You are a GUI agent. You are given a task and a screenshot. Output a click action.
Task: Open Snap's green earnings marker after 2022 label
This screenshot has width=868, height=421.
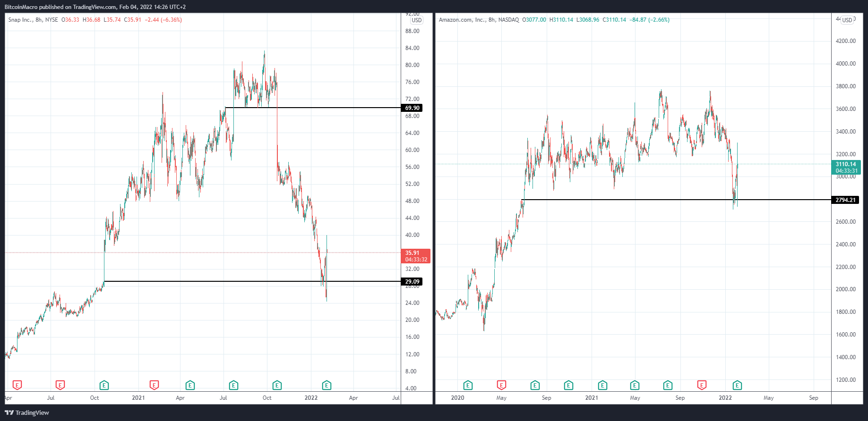pyautogui.click(x=327, y=385)
